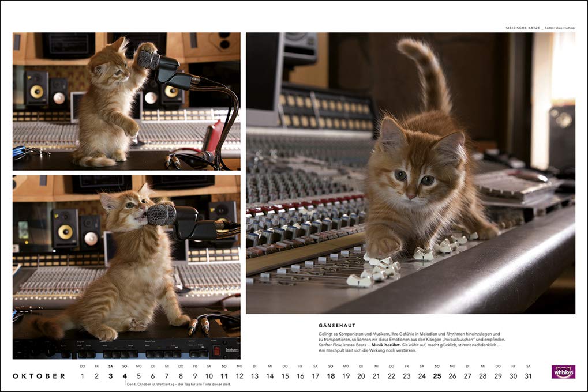Click the OKTOBER month heading
The width and height of the screenshot is (588, 392).
(x=39, y=376)
